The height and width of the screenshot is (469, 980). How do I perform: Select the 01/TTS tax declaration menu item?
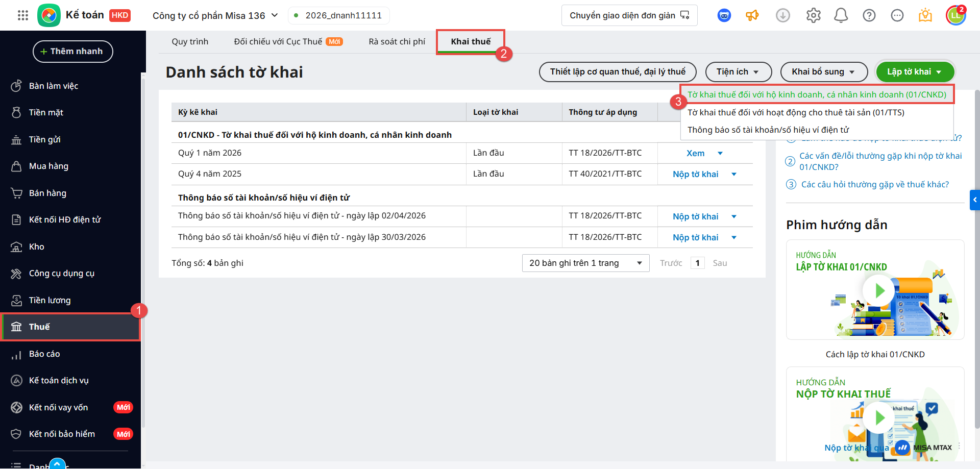click(795, 112)
